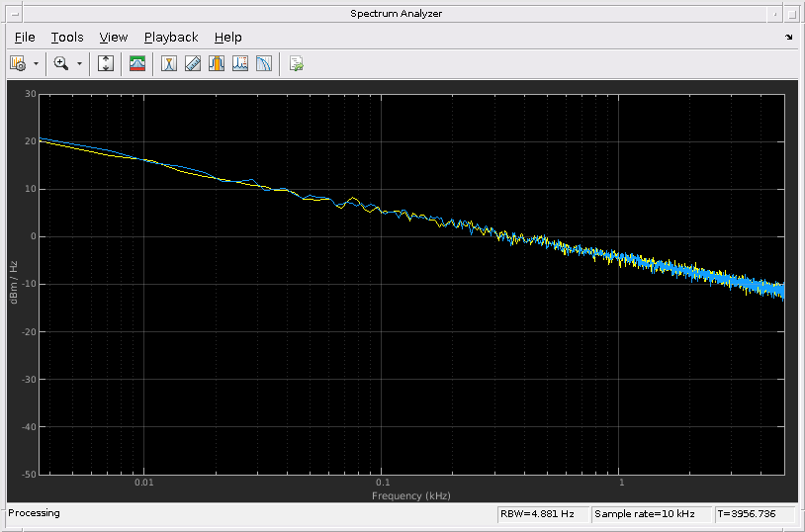The image size is (805, 532).
Task: Click the undock arrow at the menu bar's right
Action: (788, 37)
